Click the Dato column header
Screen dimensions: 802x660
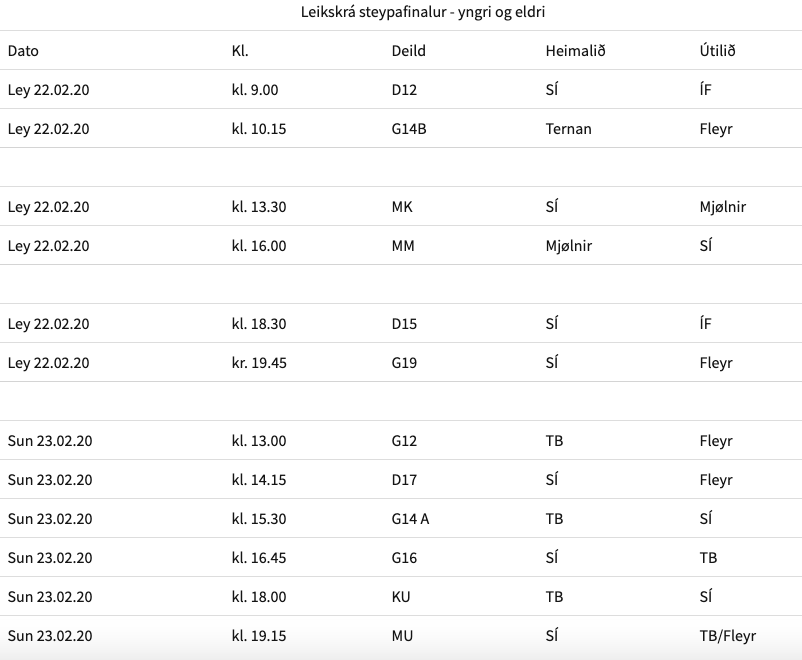(23, 51)
